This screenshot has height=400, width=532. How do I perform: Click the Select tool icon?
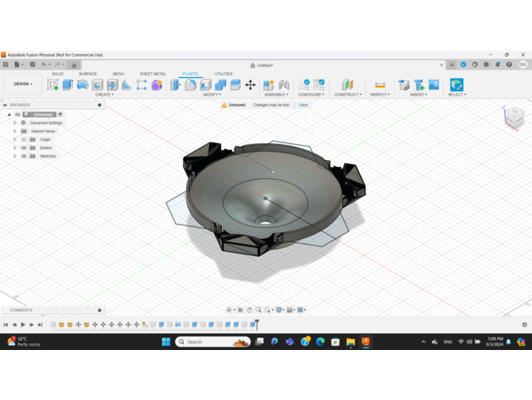click(x=457, y=85)
